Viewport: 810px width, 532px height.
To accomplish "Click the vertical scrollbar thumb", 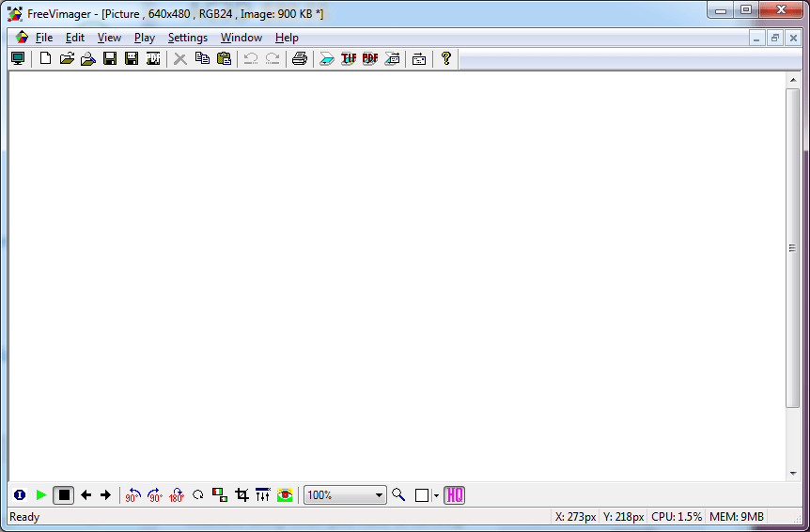I will point(793,248).
